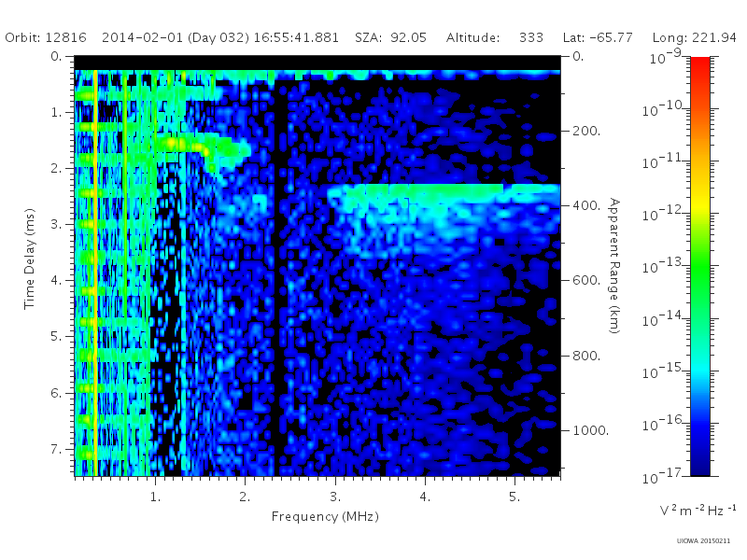Click the 'V2 m-2 Hz-1' units label
The image size is (747, 560).
pyautogui.click(x=698, y=510)
